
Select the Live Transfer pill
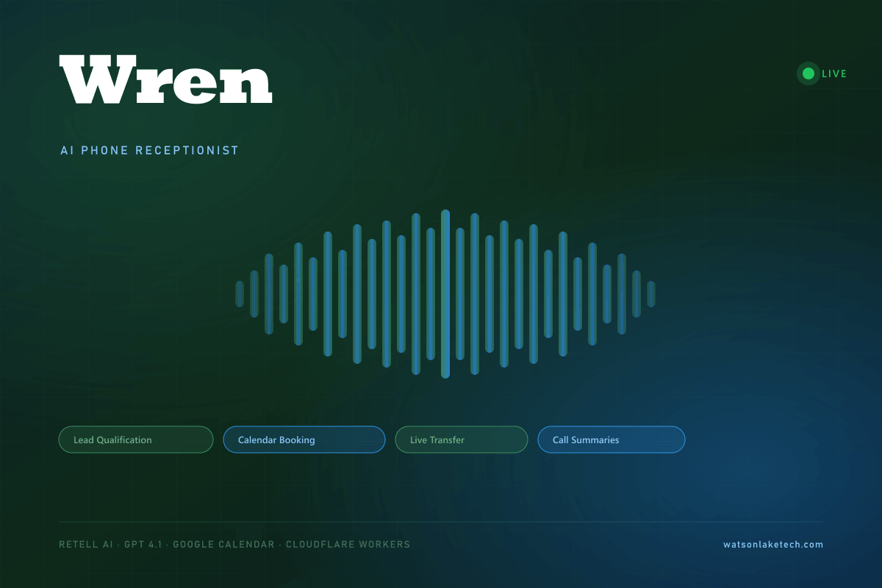(462, 440)
